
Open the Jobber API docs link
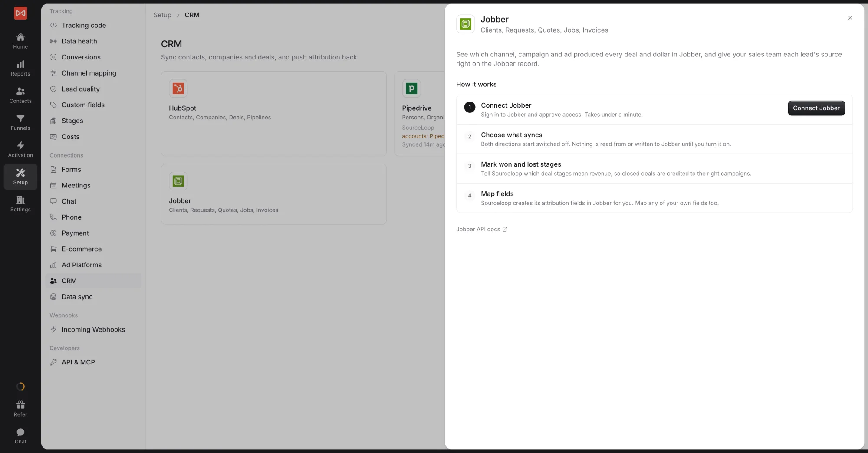pyautogui.click(x=481, y=229)
